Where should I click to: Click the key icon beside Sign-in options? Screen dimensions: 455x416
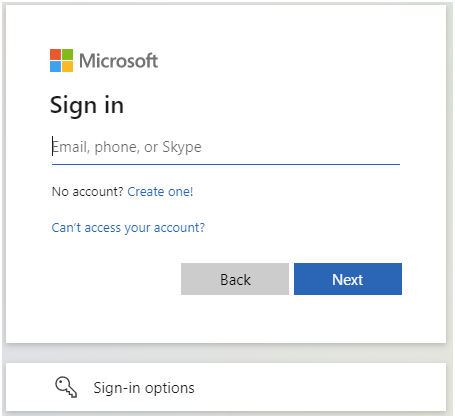66,387
